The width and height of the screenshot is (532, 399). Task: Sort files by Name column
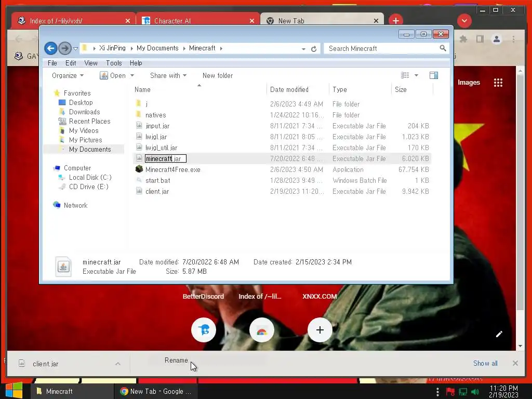click(142, 89)
